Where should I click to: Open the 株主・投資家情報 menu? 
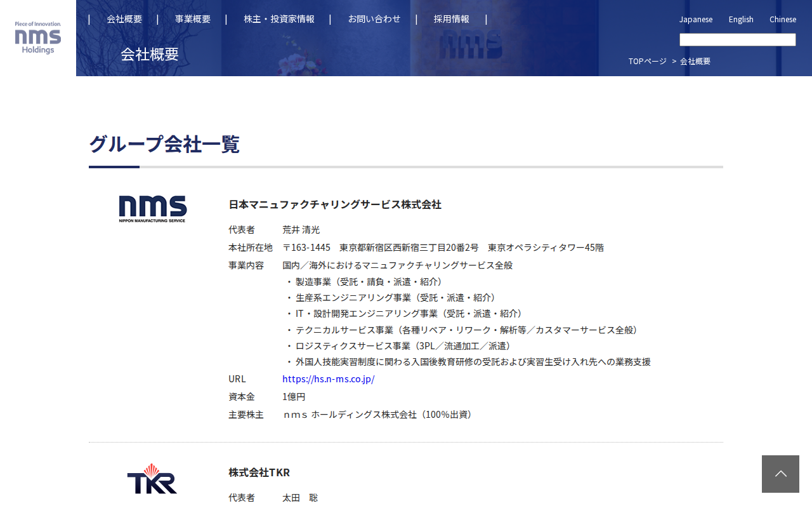[279, 19]
